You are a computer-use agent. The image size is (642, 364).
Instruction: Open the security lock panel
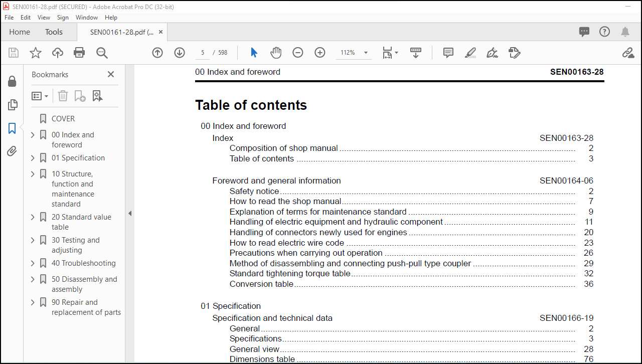12,81
